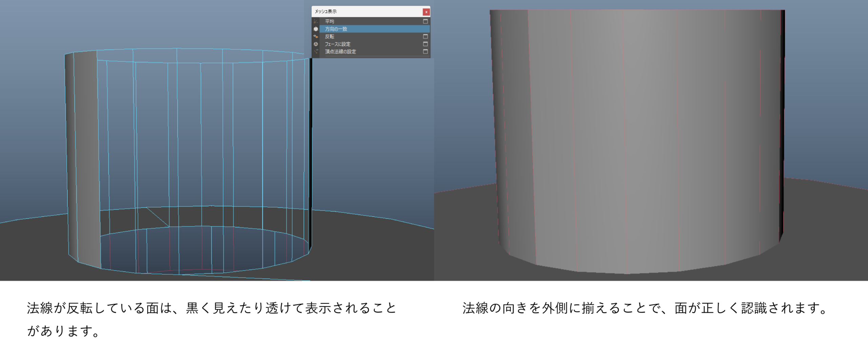Click the 頂点法線の設定 vertex normal icon
This screenshot has width=868, height=351.
[x=316, y=51]
